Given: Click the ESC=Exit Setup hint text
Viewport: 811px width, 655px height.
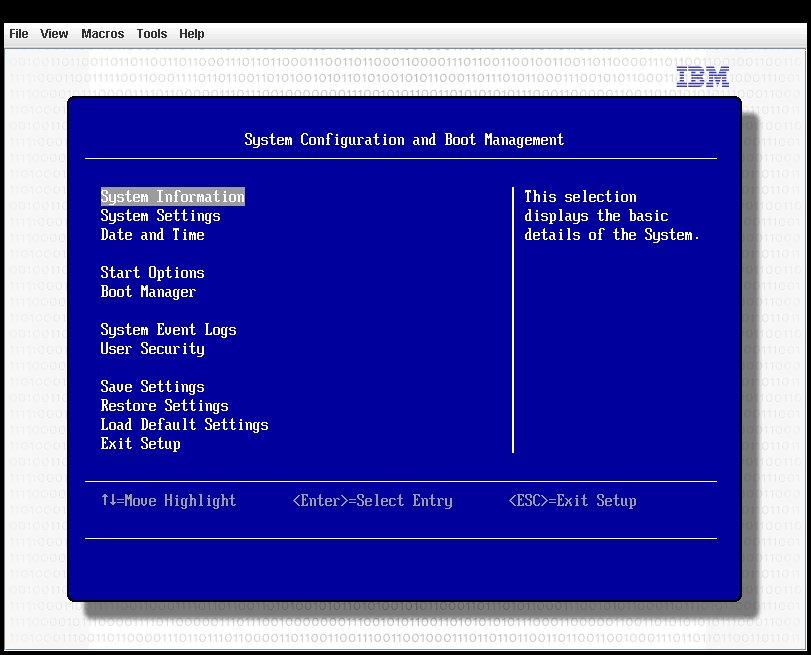Looking at the screenshot, I should [x=571, y=500].
